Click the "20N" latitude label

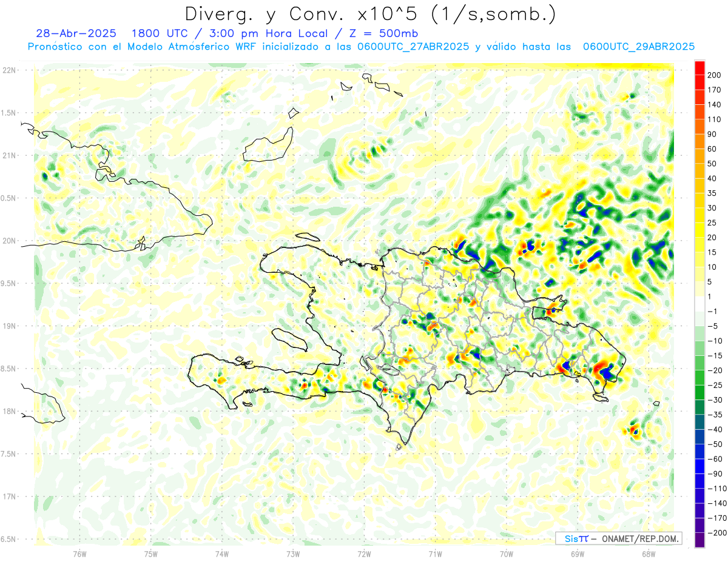[9, 241]
